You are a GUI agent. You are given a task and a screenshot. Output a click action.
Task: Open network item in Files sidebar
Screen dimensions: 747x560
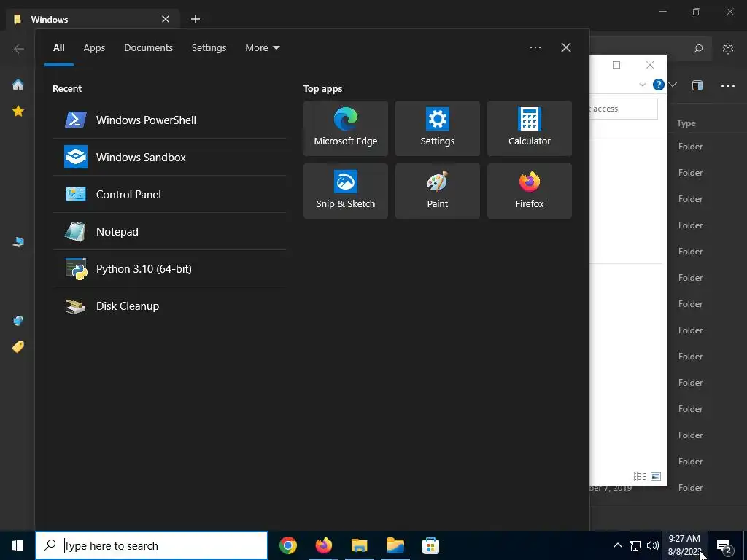coord(18,321)
